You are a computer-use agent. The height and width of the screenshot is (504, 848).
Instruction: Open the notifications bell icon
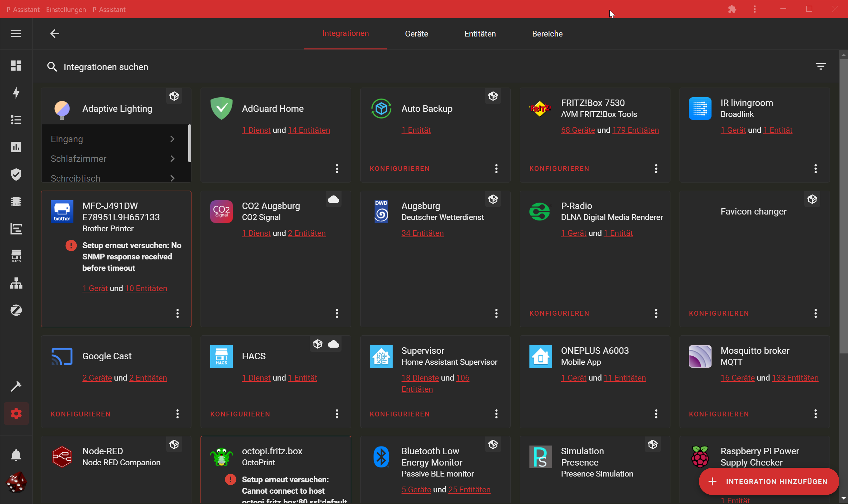click(x=16, y=455)
